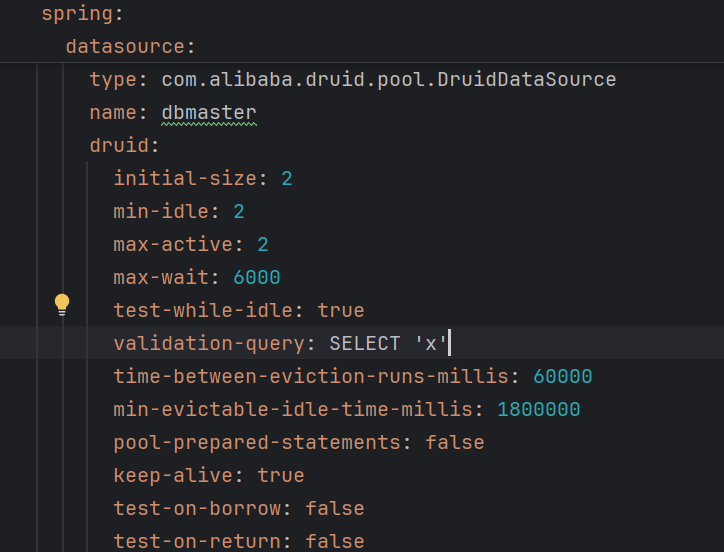Viewport: 724px width, 552px height.
Task: Click the yellow lightbulb quick-fix icon
Action: 62,304
